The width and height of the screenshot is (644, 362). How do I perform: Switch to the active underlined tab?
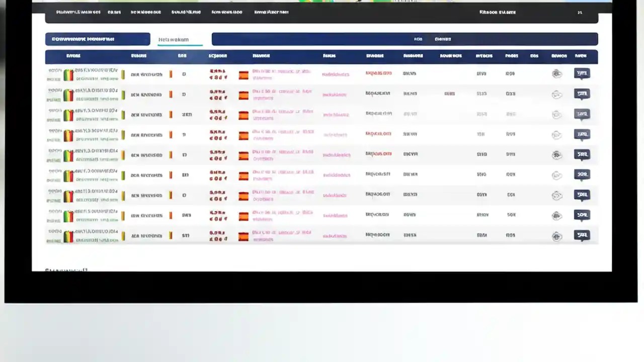(174, 39)
